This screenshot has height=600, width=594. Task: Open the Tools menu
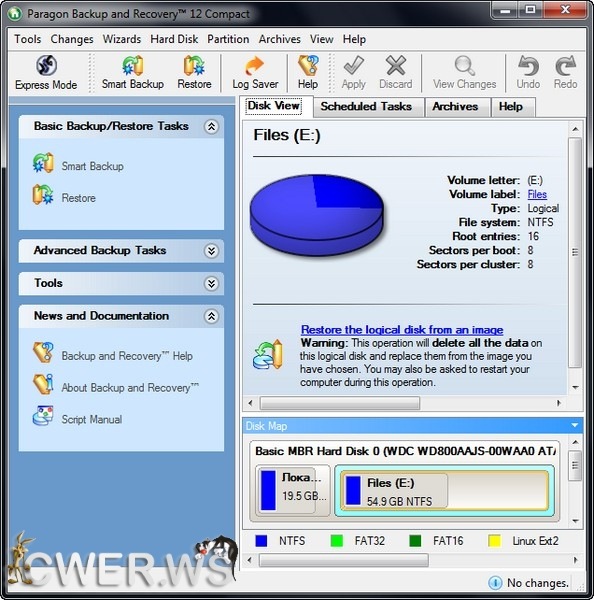tap(28, 39)
